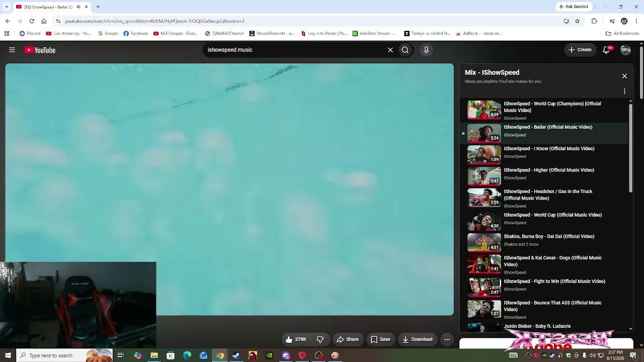Open Task View on the taskbar
This screenshot has height=362, width=644.
[121, 355]
